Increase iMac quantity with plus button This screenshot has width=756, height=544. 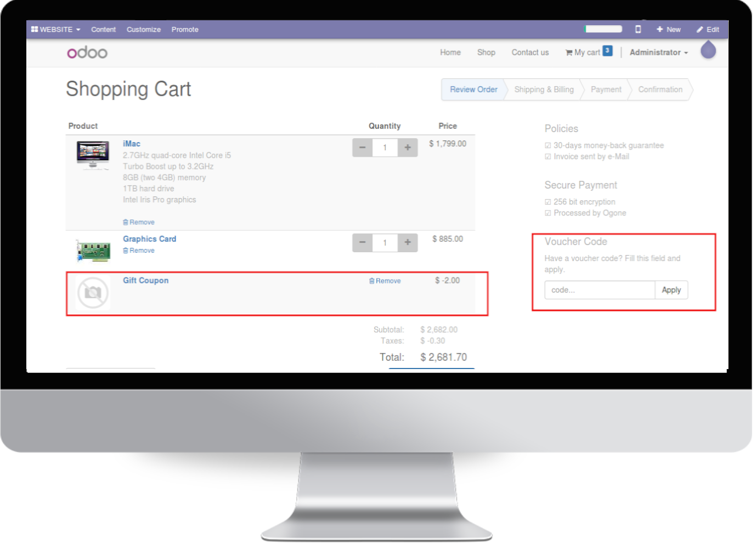408,148
